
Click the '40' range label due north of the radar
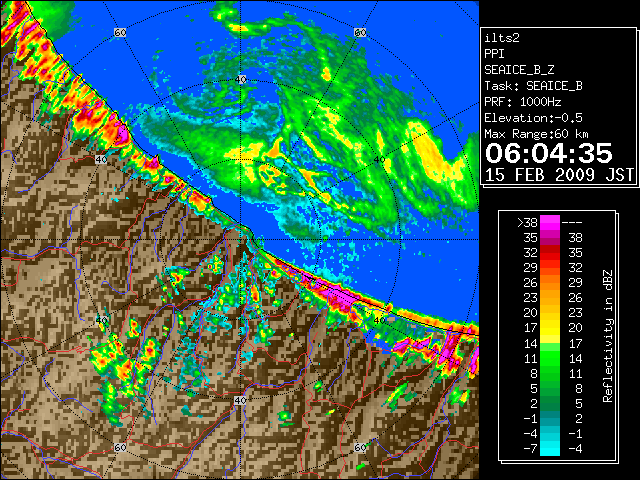coord(240,79)
